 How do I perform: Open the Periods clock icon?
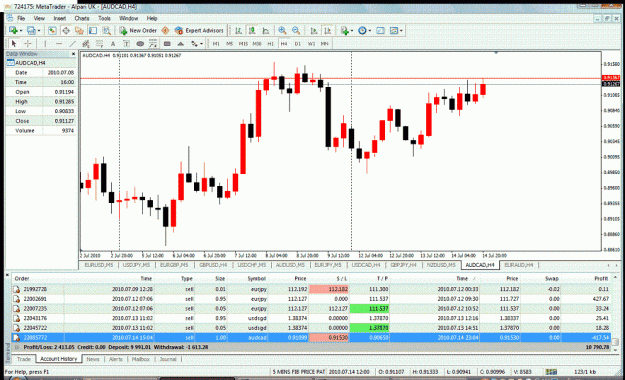pos(362,30)
